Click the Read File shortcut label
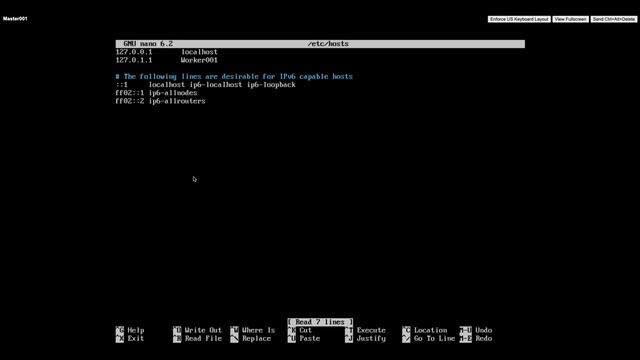Image resolution: width=640 pixels, height=360 pixels. [x=203, y=338]
